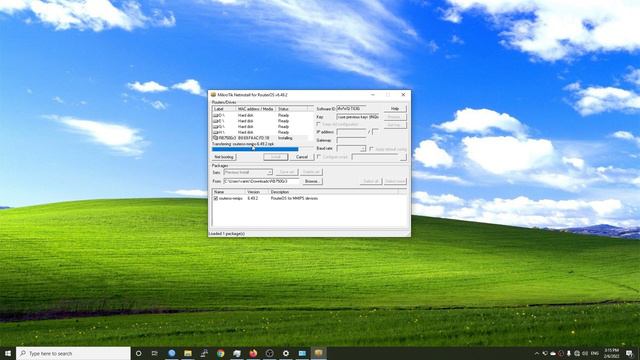Screen dimensions: 640x360
Task: Click the Installing status of RB750Gr3
Action: 285,138
